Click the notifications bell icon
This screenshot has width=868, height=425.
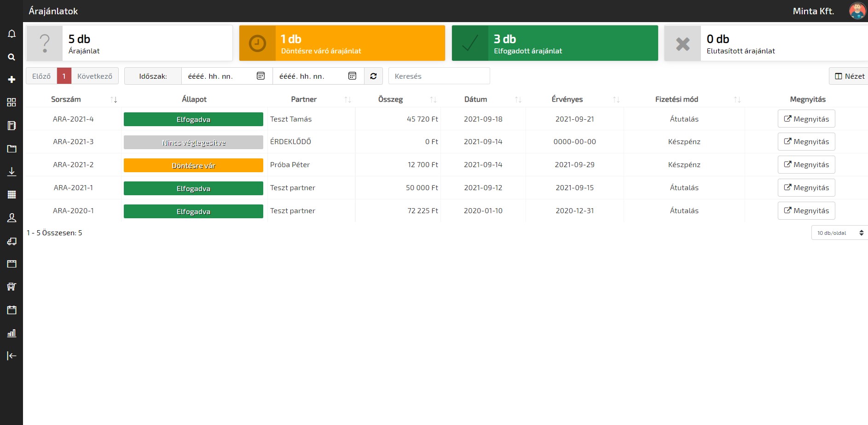pos(12,34)
